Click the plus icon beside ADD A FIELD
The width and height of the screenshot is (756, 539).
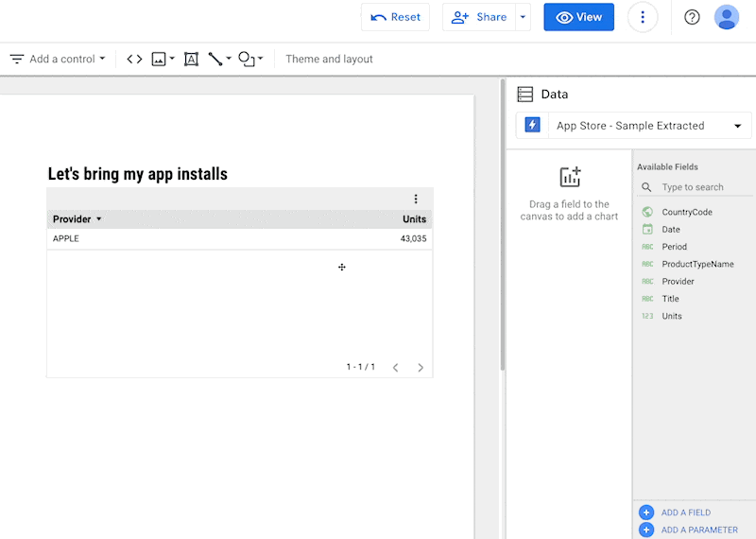[x=646, y=513]
